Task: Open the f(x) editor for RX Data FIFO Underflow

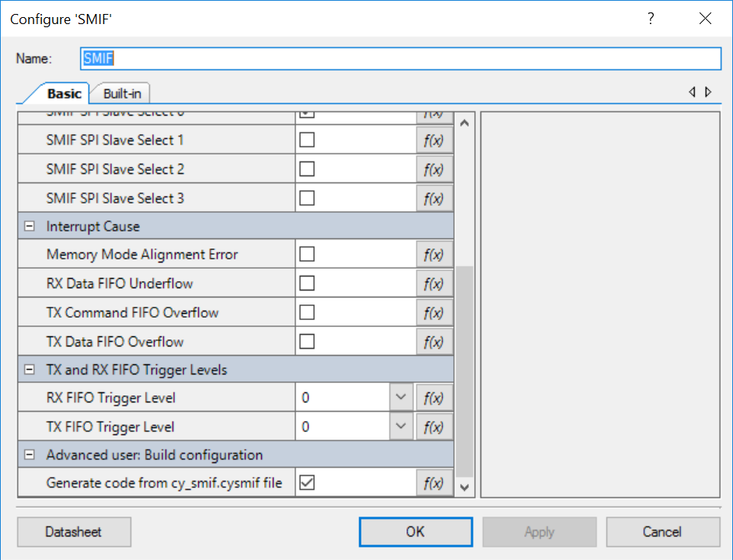Action: (x=435, y=283)
